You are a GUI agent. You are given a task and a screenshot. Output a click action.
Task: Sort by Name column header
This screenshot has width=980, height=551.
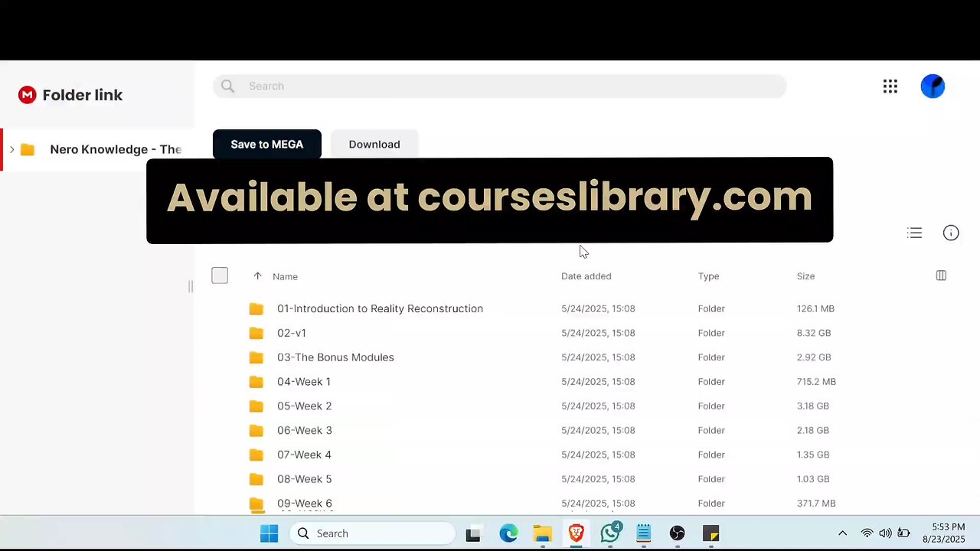(x=285, y=276)
